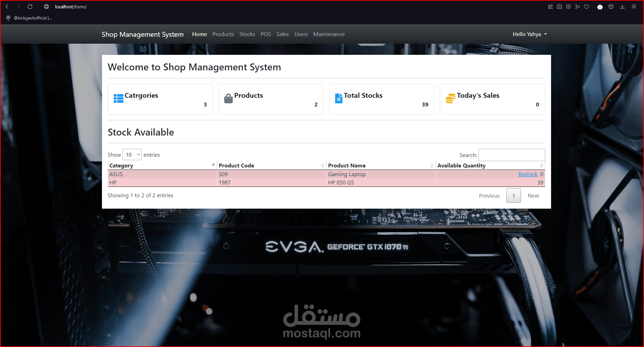Viewport: 644px width, 347px height.
Task: Open the Show entries count dropdown
Action: pos(132,155)
